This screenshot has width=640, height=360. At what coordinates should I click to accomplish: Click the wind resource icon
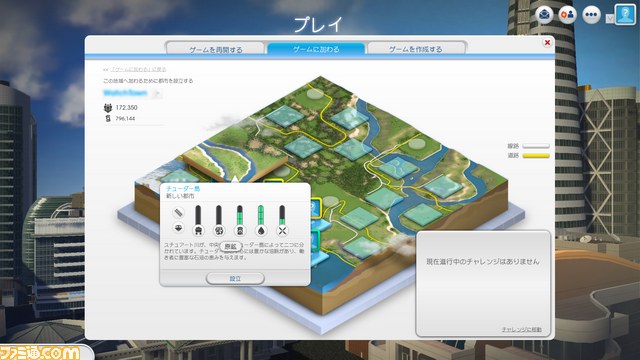(282, 231)
